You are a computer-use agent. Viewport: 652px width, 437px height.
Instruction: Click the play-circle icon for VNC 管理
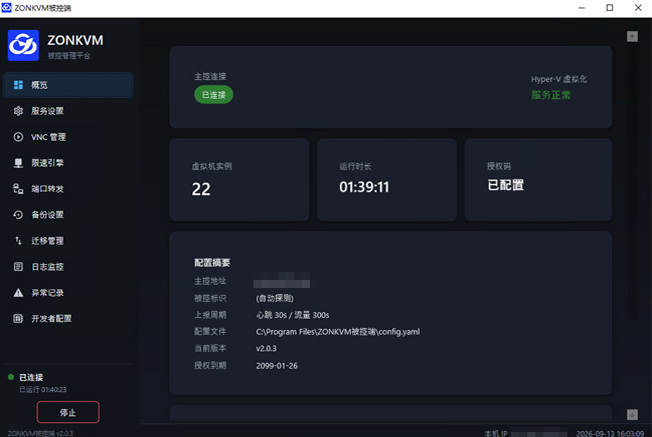click(18, 137)
